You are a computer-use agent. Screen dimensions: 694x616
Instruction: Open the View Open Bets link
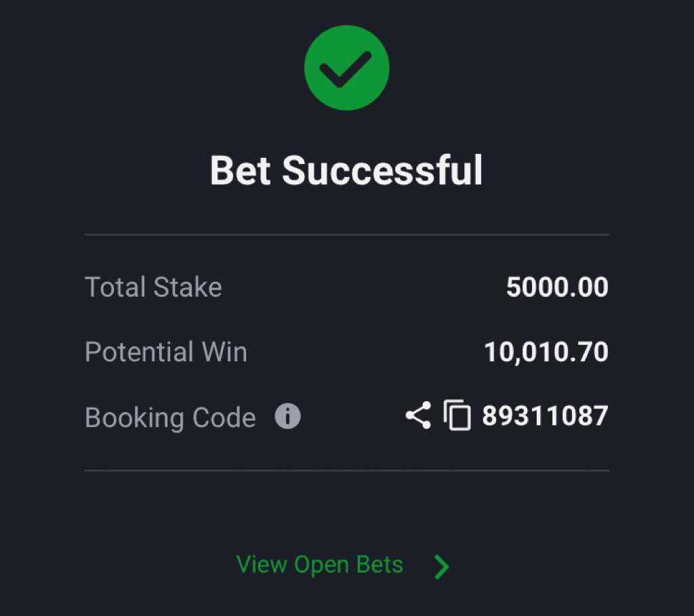(320, 564)
